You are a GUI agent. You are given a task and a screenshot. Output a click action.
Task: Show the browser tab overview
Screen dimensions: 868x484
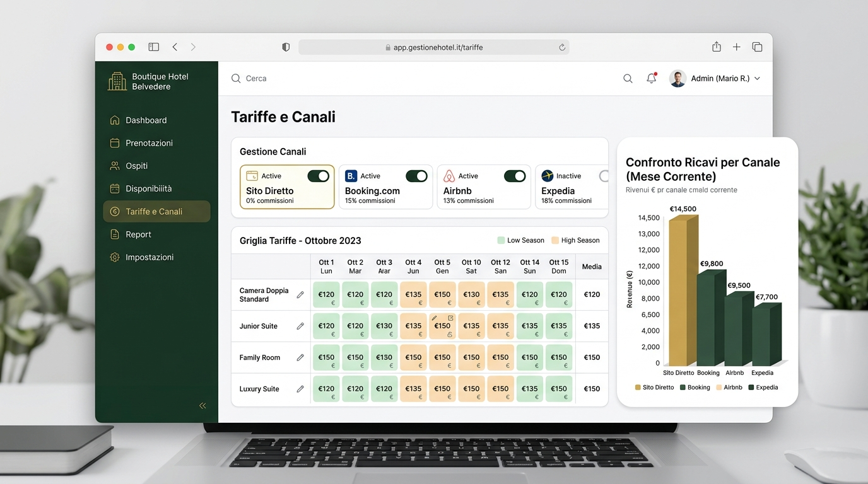757,47
